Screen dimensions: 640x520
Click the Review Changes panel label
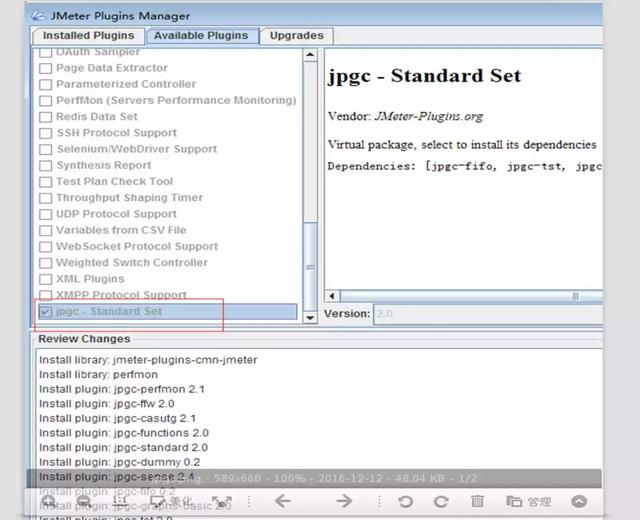coord(84,339)
